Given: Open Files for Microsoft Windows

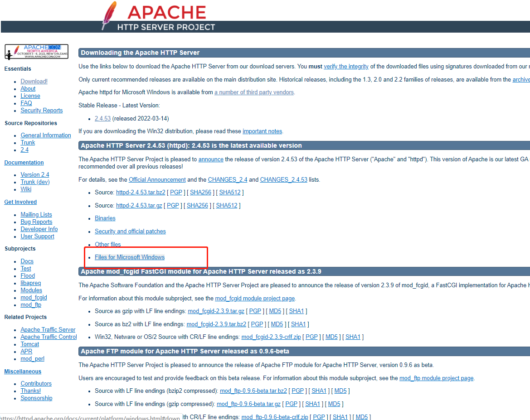Looking at the screenshot, I should (130, 257).
